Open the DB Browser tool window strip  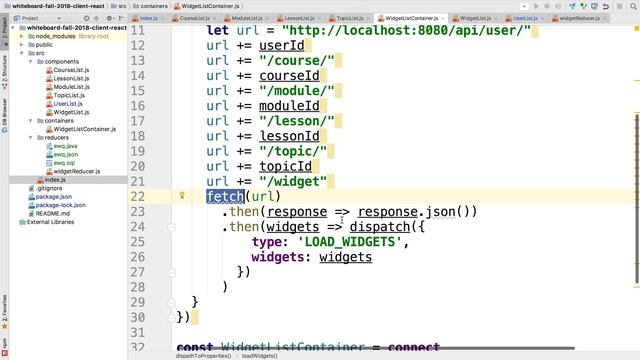click(x=4, y=116)
